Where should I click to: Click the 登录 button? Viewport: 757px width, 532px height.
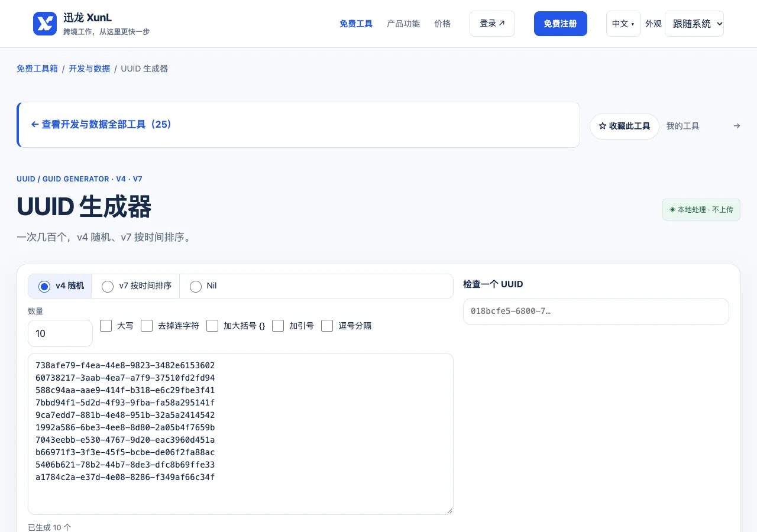tap(492, 24)
